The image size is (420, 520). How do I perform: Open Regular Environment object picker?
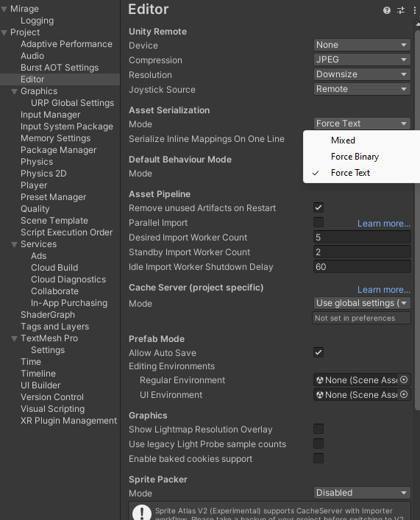tap(404, 380)
